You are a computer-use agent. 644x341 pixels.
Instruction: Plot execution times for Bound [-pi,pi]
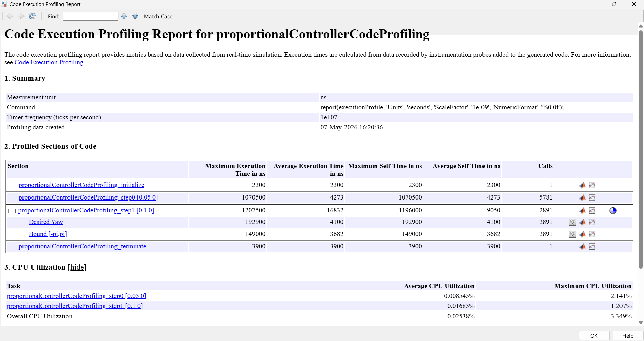pyautogui.click(x=592, y=234)
